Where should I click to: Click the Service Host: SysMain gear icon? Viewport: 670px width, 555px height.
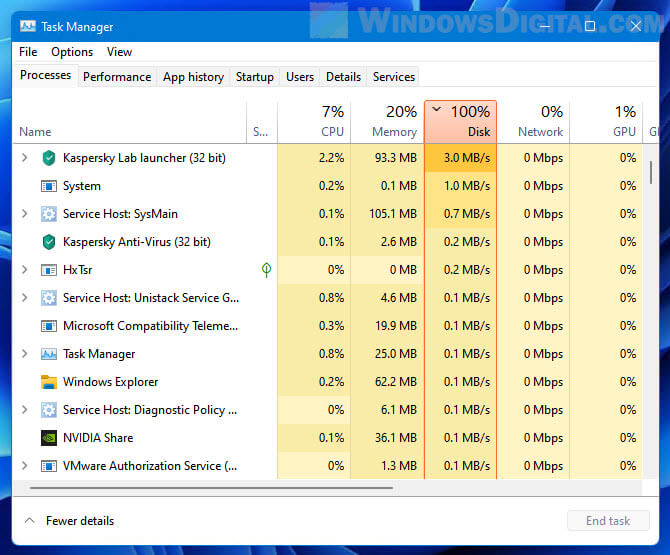click(49, 214)
